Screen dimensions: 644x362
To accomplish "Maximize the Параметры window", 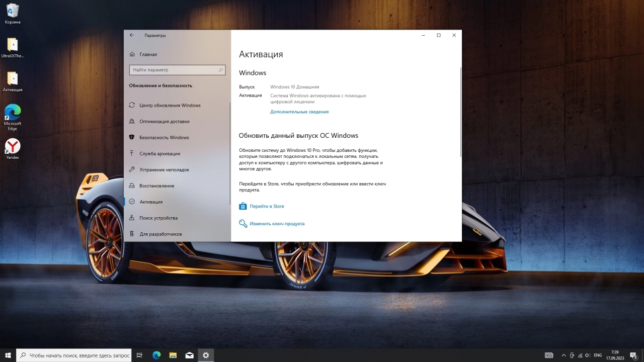I will [x=439, y=35].
